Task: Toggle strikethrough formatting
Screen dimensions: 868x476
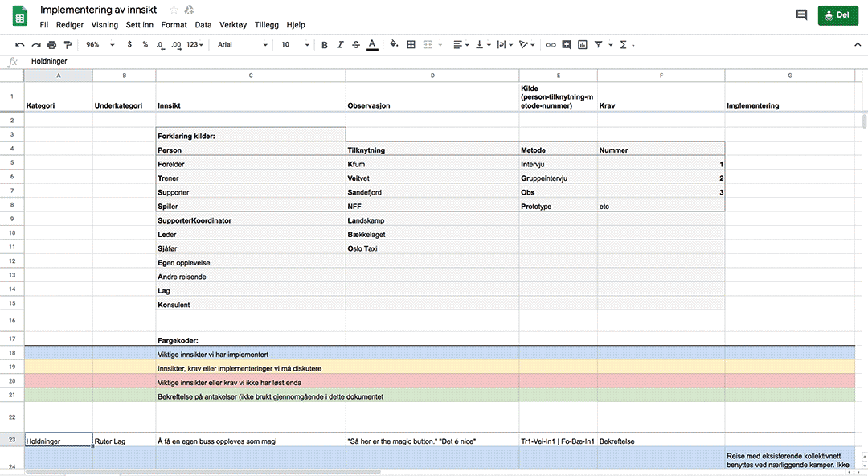Action: coord(356,45)
